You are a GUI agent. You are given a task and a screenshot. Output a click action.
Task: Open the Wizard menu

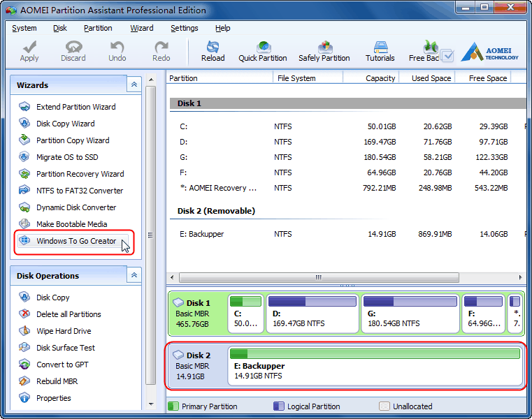(142, 28)
